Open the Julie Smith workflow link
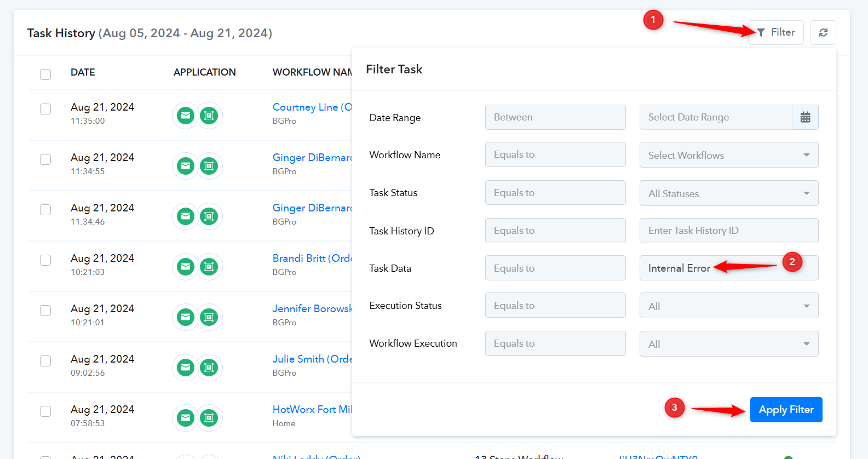 click(312, 359)
